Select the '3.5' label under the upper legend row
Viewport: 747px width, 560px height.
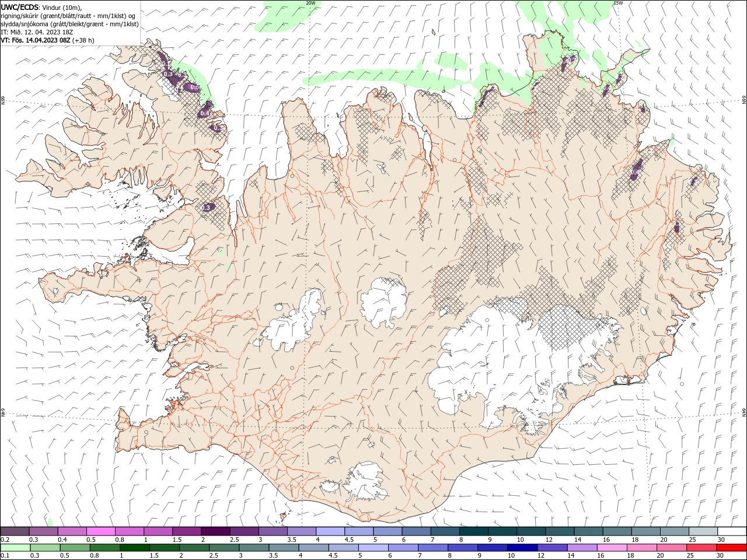pos(292,540)
